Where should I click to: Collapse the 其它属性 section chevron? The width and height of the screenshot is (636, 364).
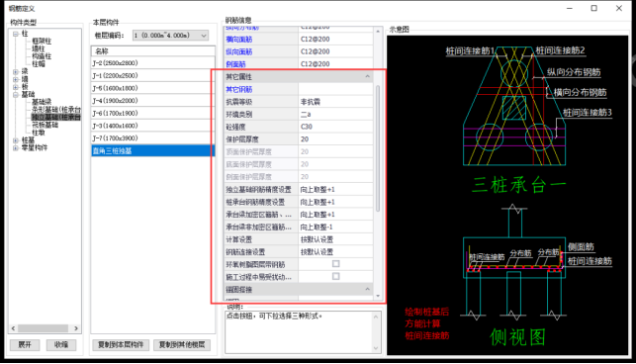click(x=368, y=76)
